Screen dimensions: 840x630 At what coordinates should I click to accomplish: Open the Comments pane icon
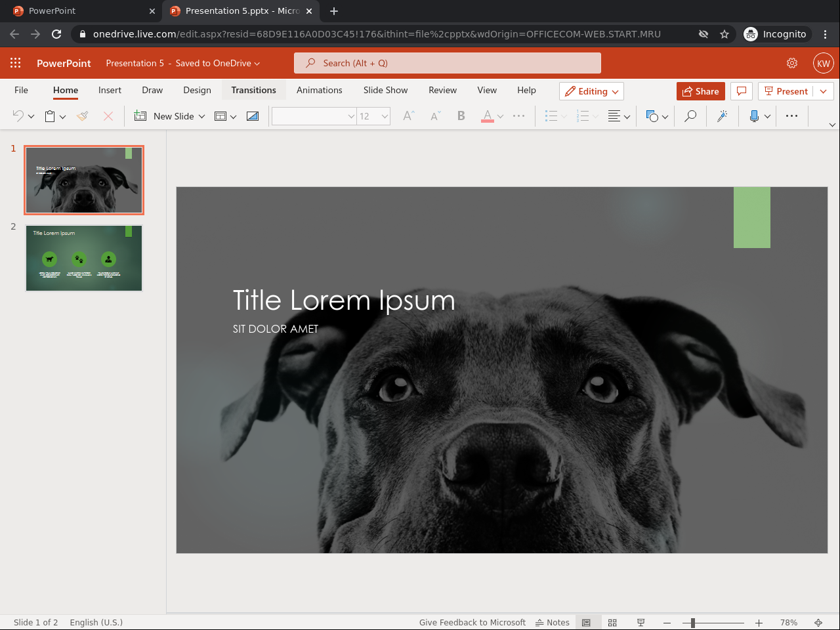pyautogui.click(x=742, y=91)
